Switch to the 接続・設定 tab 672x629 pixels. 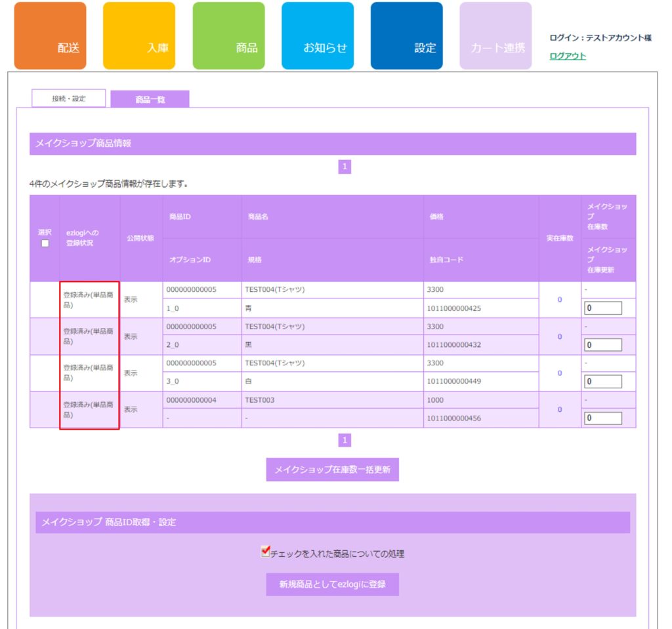[x=69, y=98]
